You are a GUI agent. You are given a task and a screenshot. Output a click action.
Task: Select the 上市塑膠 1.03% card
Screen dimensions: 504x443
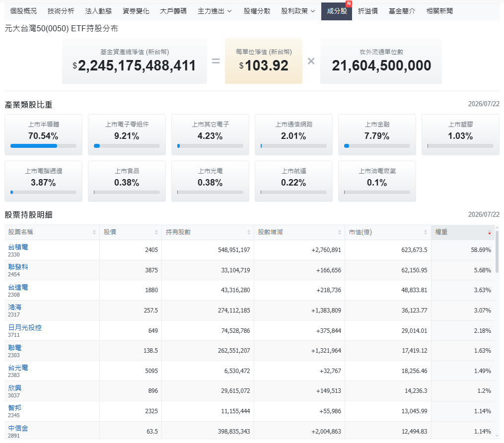(460, 135)
